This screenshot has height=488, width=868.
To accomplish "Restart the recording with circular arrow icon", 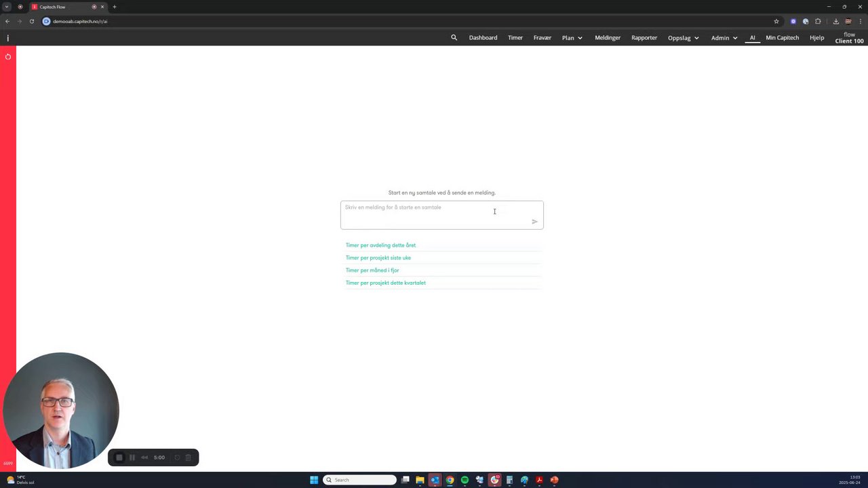I will click(x=178, y=457).
